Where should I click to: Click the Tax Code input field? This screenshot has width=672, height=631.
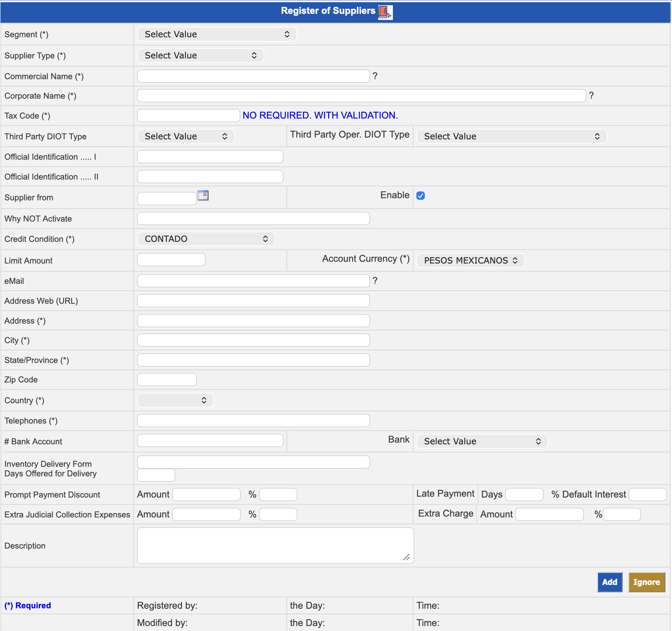[188, 116]
